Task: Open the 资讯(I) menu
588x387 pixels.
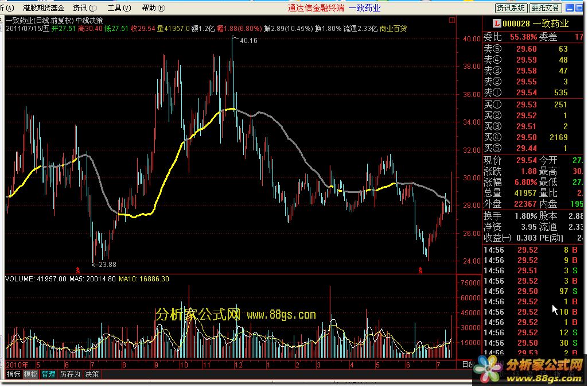Action: click(85, 8)
